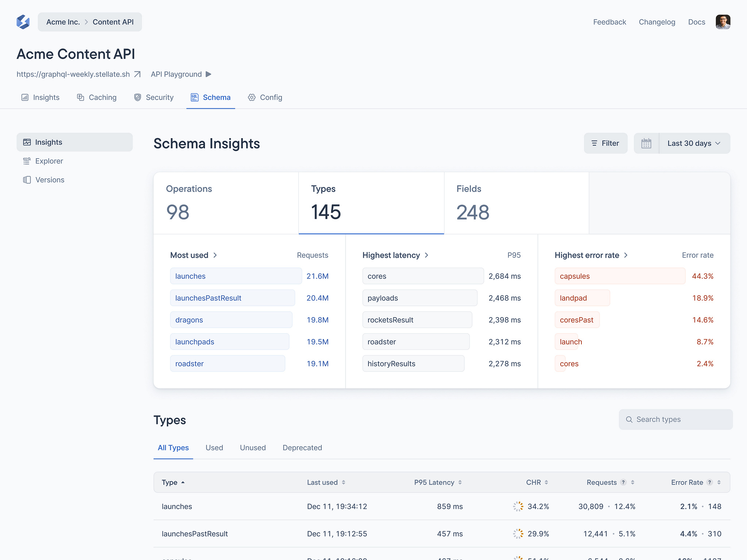Expand the Highest latency list chevron
The image size is (747, 560).
coord(427,255)
